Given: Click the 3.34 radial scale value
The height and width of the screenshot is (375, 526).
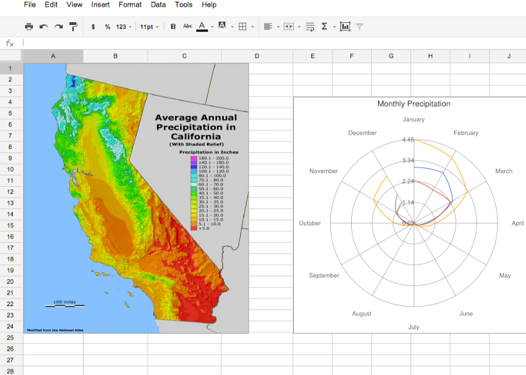Looking at the screenshot, I should [x=408, y=160].
